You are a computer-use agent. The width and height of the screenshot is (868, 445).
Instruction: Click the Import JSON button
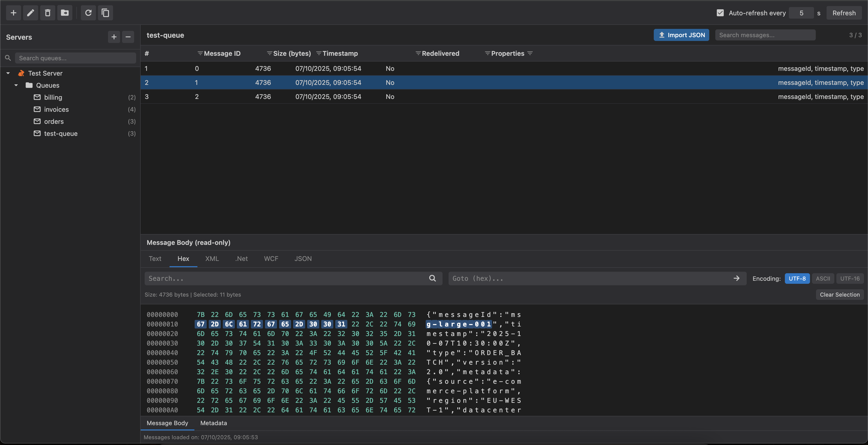681,35
